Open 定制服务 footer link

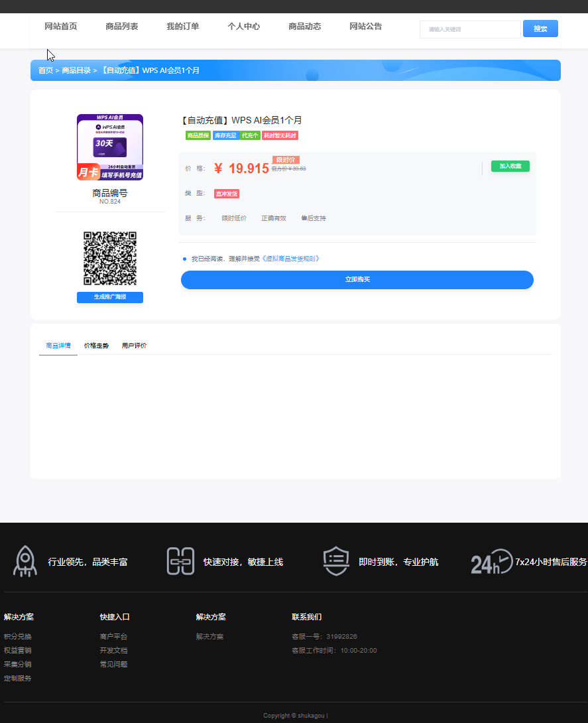coord(17,679)
